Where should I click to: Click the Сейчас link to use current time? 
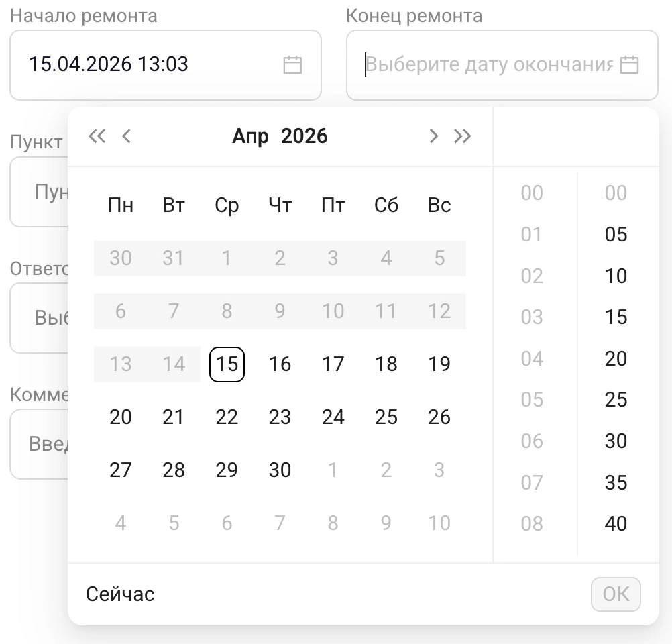pos(120,594)
